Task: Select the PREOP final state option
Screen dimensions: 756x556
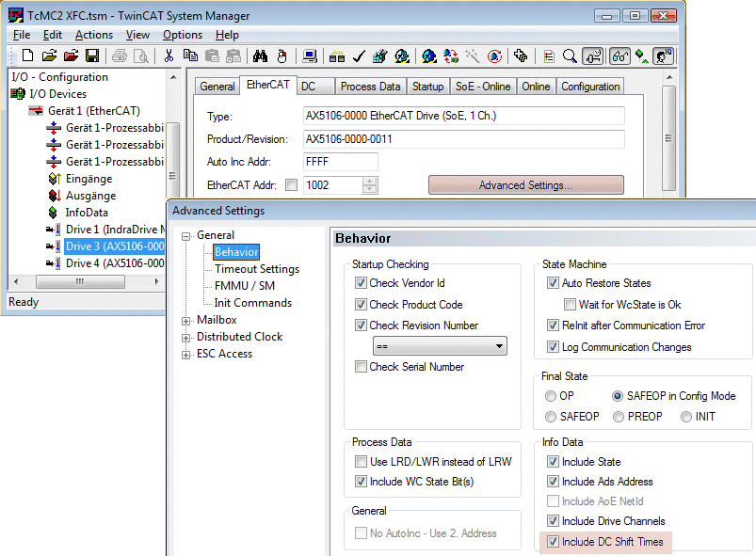Action: pos(619,417)
